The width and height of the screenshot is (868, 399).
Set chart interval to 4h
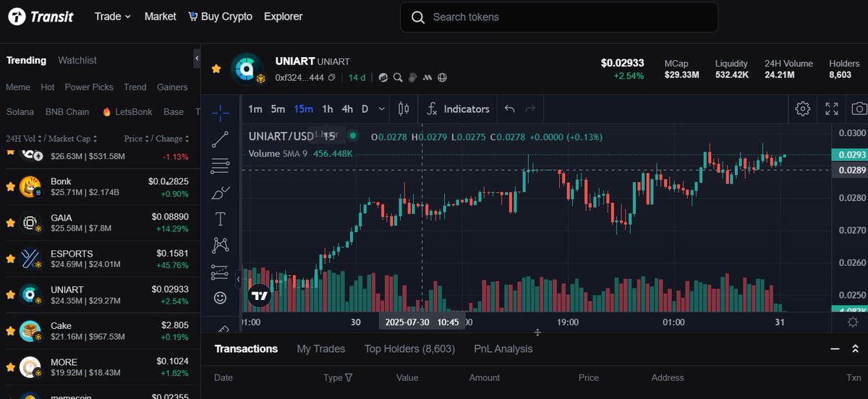(347, 109)
